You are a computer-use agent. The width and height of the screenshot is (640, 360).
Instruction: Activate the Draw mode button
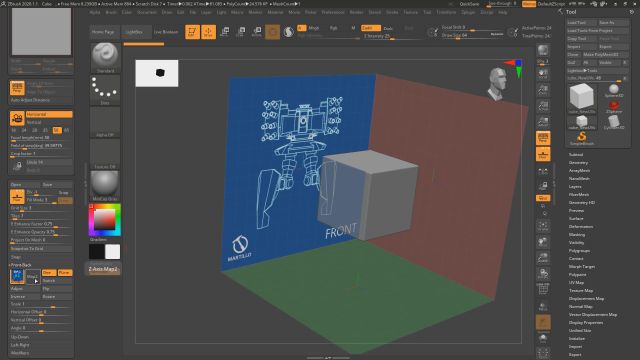209,32
